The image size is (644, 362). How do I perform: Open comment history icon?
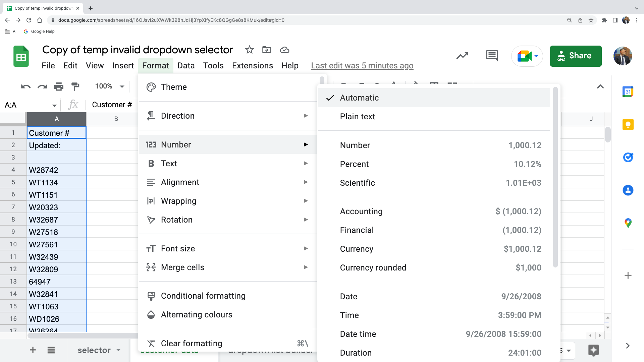click(x=492, y=56)
